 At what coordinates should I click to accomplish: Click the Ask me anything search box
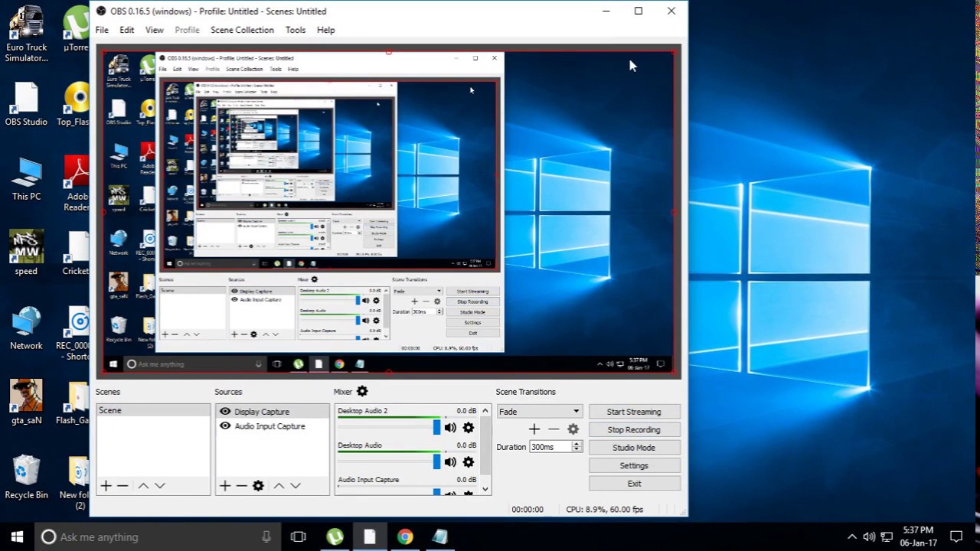157,536
